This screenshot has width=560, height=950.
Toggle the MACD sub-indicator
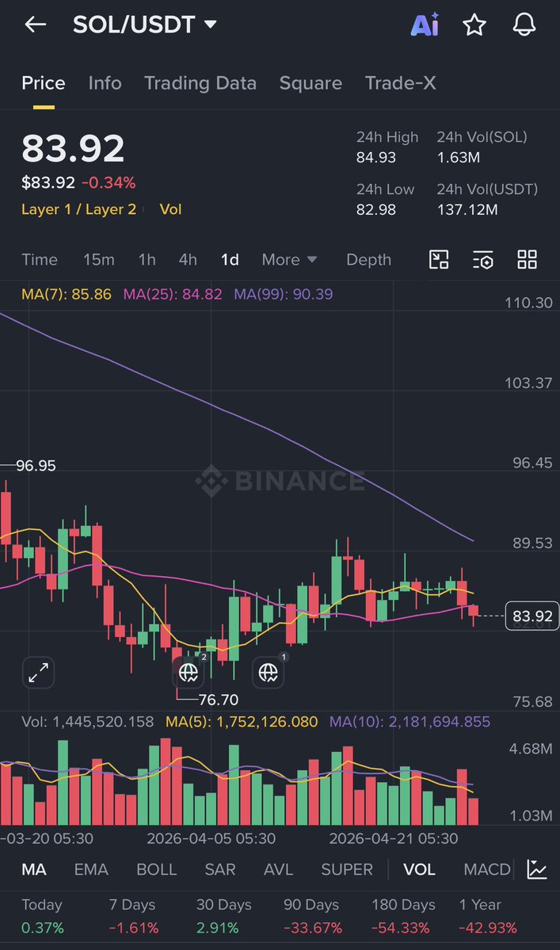coord(487,869)
